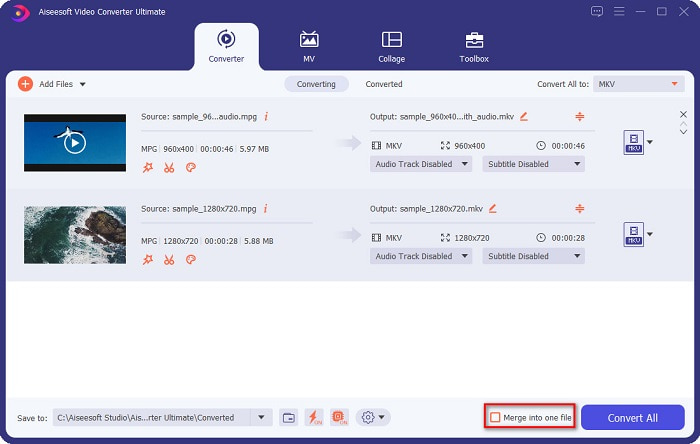The image size is (700, 444).
Task: Click the Source: sample_1280x720.mpg label
Action: pos(199,209)
